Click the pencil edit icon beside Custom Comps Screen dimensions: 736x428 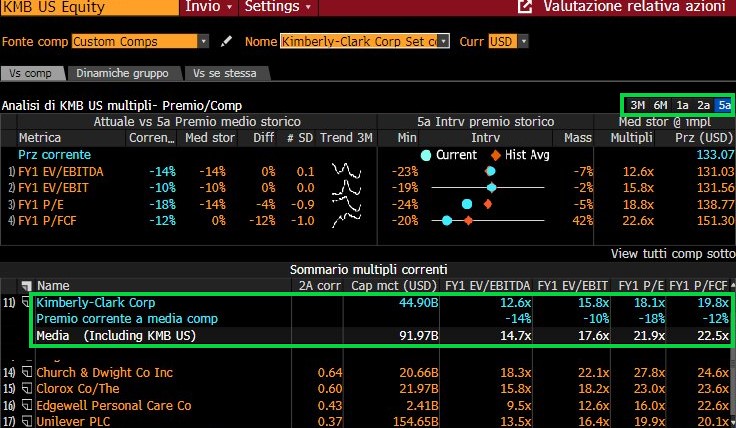click(226, 41)
